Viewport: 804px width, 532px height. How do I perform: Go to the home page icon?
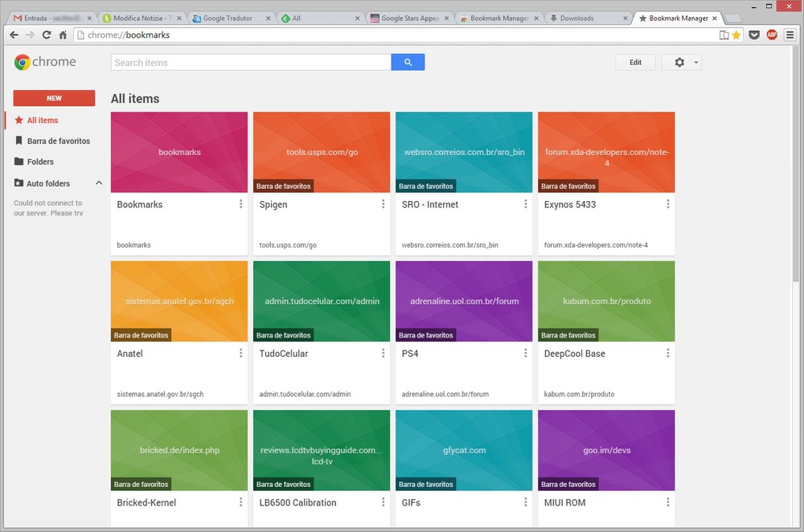click(x=63, y=35)
